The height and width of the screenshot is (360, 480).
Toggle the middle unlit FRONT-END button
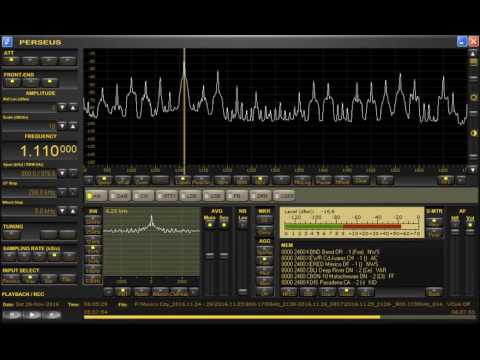point(31,82)
